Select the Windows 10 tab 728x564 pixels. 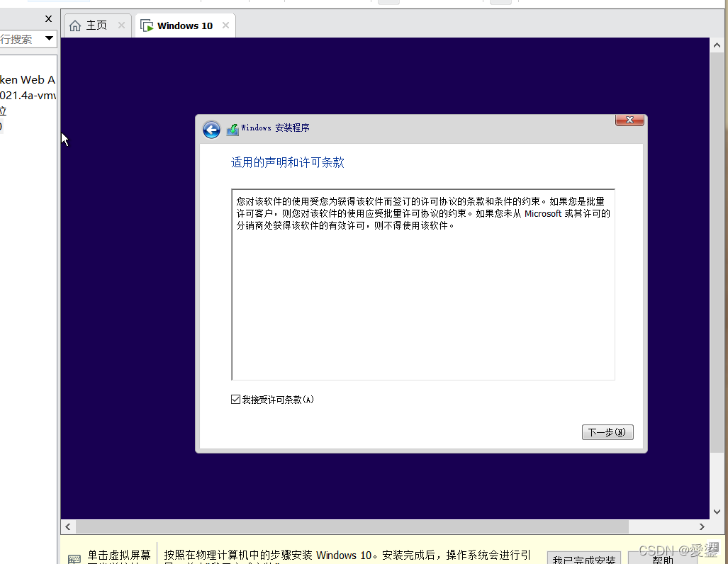[x=185, y=25]
